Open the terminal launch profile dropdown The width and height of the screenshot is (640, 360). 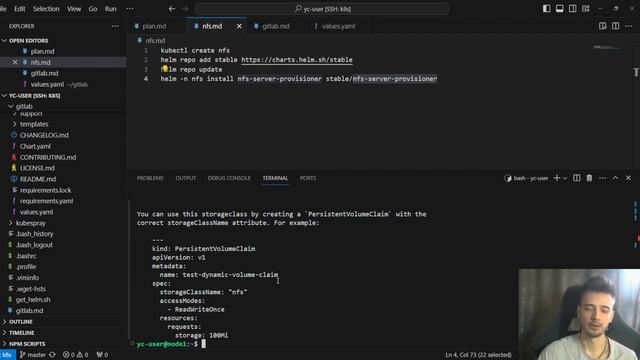tap(565, 178)
